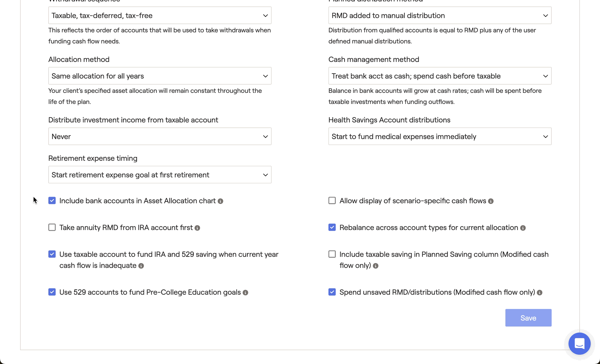Uncheck Spend unsaved RMD/distributions
The width and height of the screenshot is (600, 364).
[332, 292]
